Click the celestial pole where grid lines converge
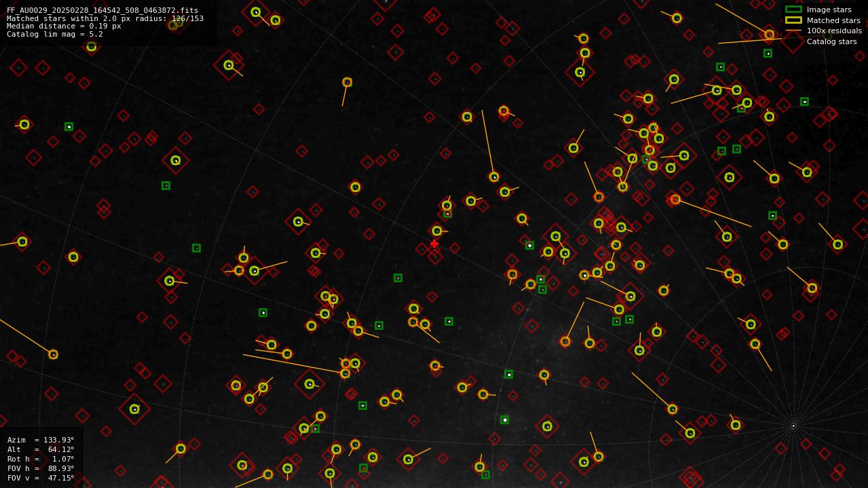This screenshot has width=868, height=488. tap(793, 426)
